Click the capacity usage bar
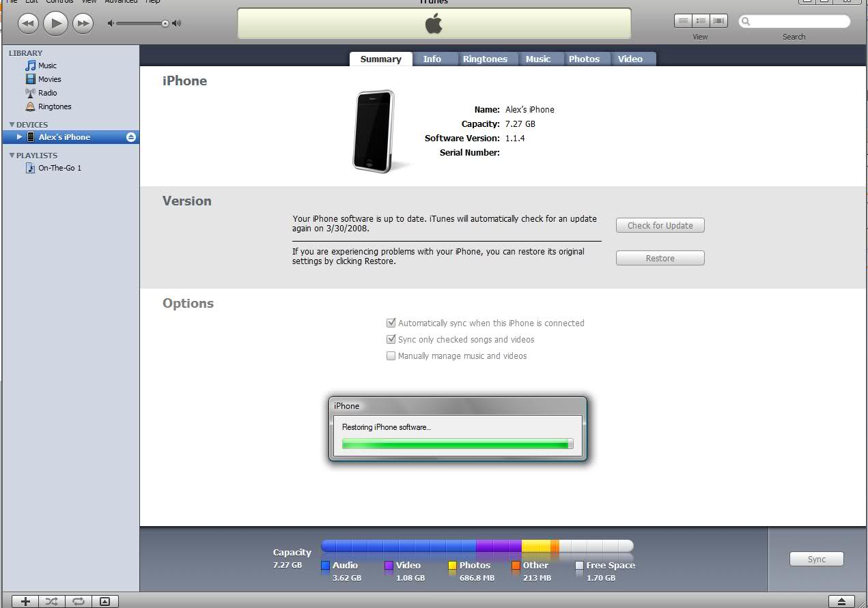 pyautogui.click(x=477, y=546)
